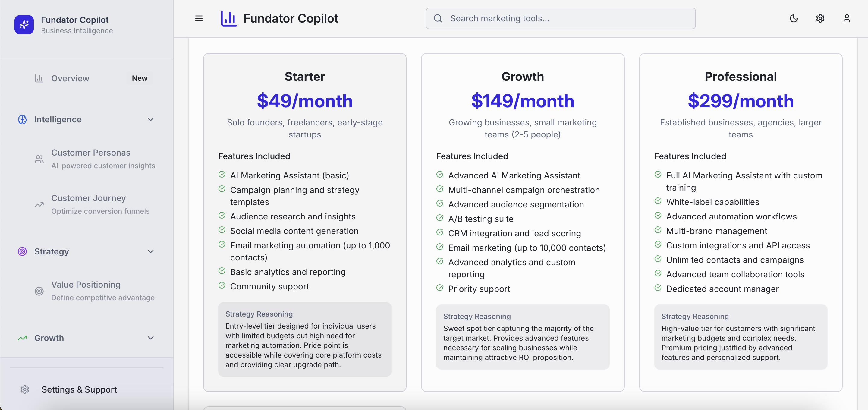868x410 pixels.
Task: Click AI Marketing Assistant (basic) checkmark
Action: (x=222, y=174)
